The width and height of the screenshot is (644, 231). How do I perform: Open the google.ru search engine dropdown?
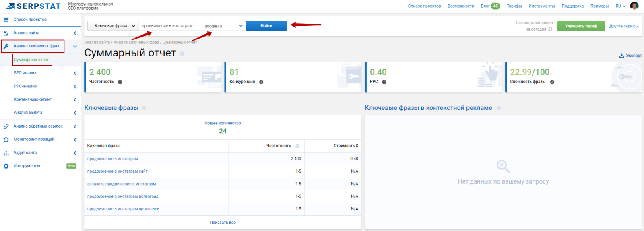(x=224, y=26)
